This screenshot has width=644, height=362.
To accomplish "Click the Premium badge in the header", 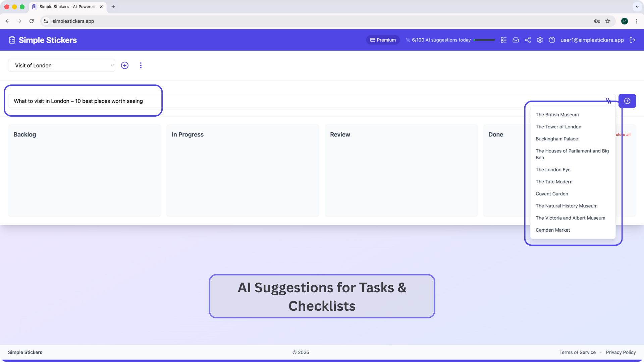I will point(383,40).
